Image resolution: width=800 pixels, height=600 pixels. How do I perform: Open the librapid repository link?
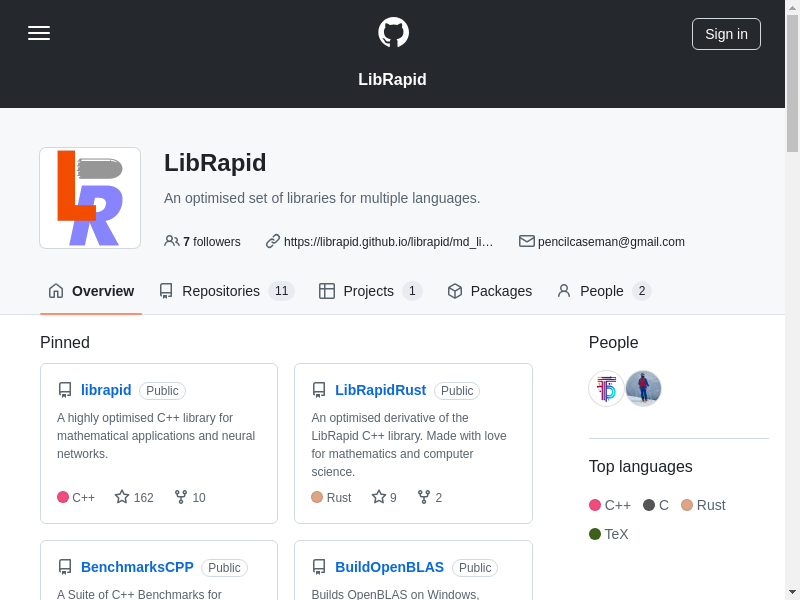click(106, 390)
